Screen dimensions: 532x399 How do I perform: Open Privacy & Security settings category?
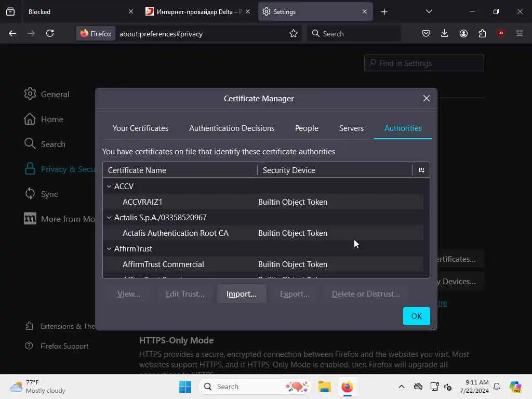[59, 169]
